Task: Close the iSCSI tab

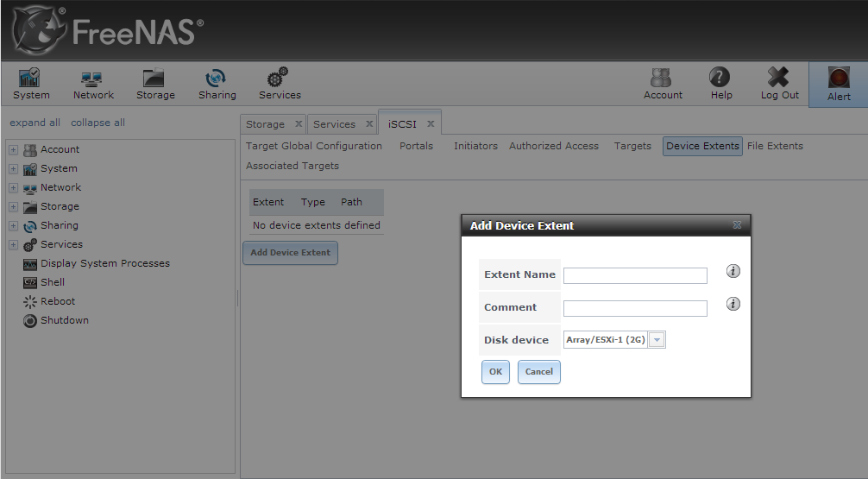Action: click(431, 124)
